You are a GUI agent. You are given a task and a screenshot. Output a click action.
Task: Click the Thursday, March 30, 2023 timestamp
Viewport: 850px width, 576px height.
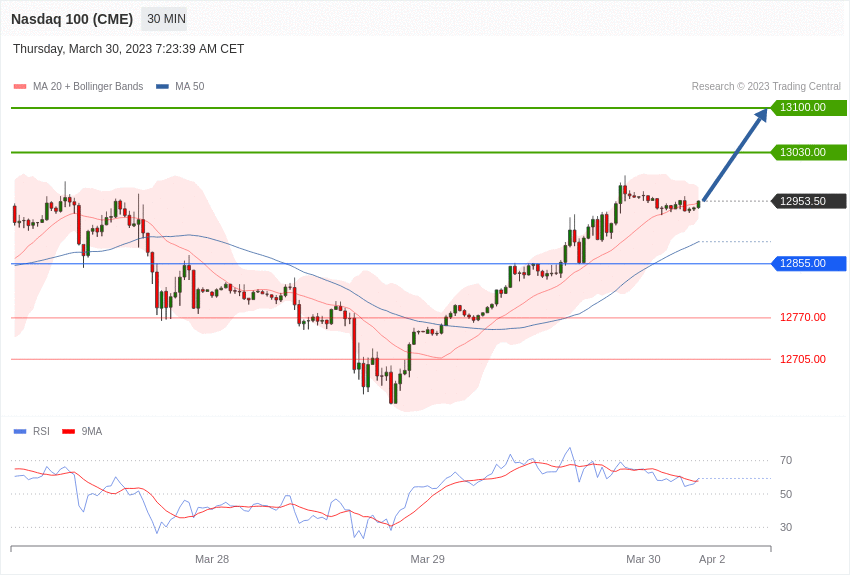128,49
